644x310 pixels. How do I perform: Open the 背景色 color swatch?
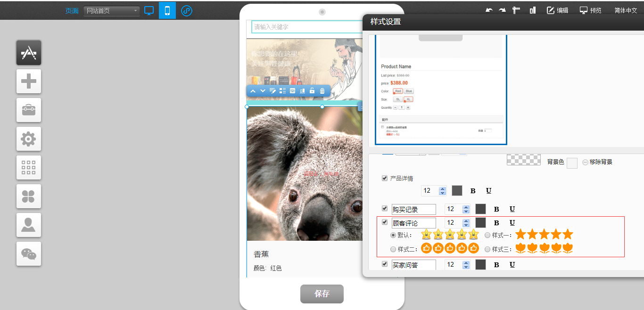pyautogui.click(x=572, y=163)
